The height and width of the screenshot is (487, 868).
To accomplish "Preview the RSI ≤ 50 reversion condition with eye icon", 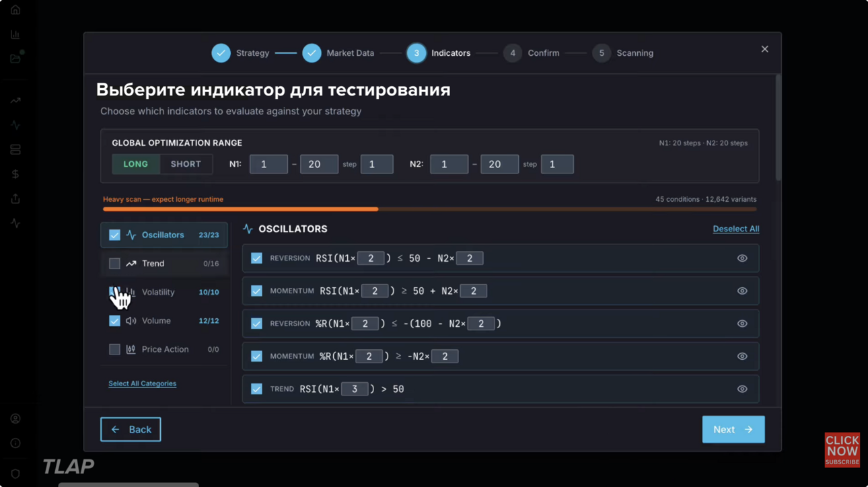I will 742,258.
